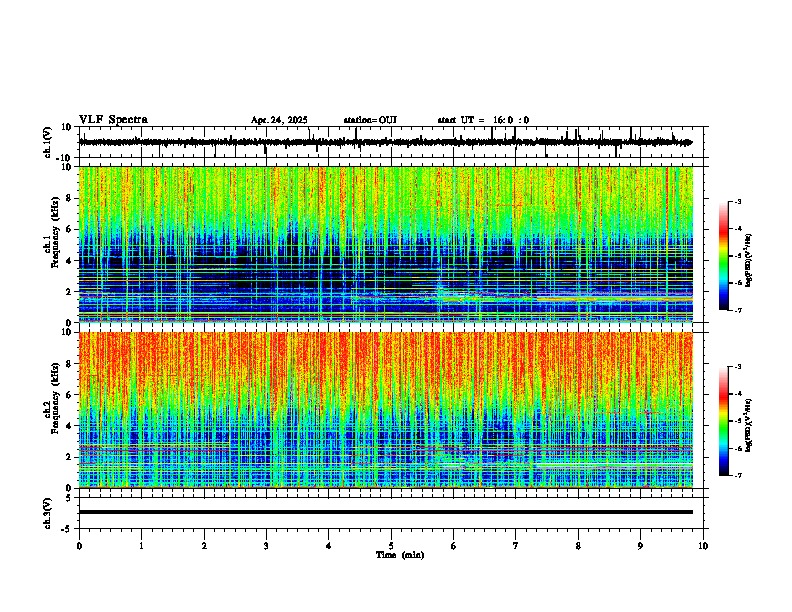The width and height of the screenshot is (792, 612).
Task: Click the "ch.3(V)" axis label
Action: (48, 514)
